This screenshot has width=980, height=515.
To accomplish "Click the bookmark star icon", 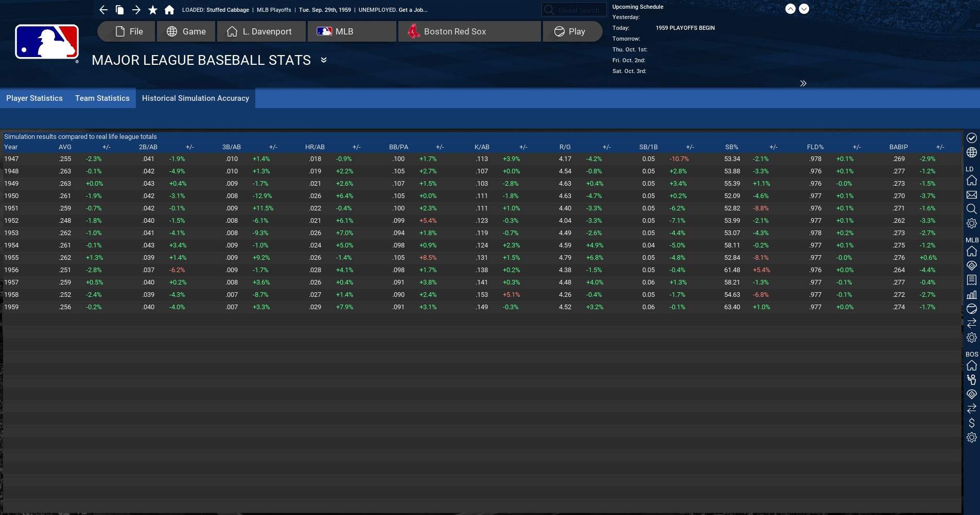I will point(153,10).
